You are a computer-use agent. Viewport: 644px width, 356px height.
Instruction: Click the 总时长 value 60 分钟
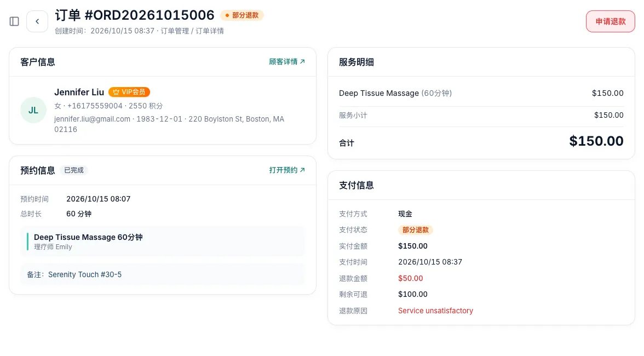tap(79, 214)
